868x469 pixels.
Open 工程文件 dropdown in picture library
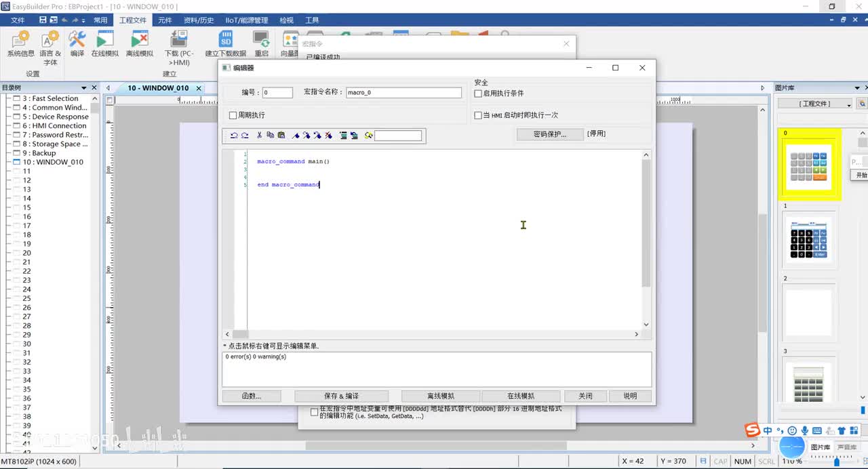click(815, 104)
